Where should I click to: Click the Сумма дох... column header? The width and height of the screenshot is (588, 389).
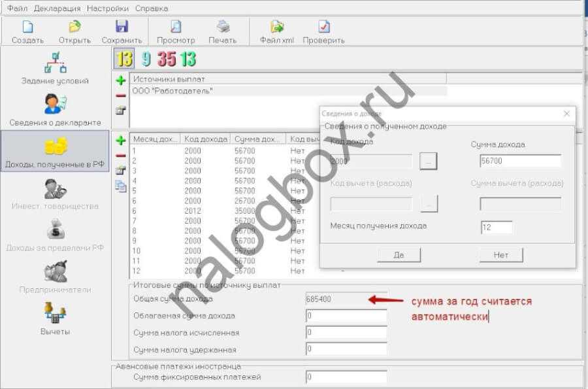point(258,139)
